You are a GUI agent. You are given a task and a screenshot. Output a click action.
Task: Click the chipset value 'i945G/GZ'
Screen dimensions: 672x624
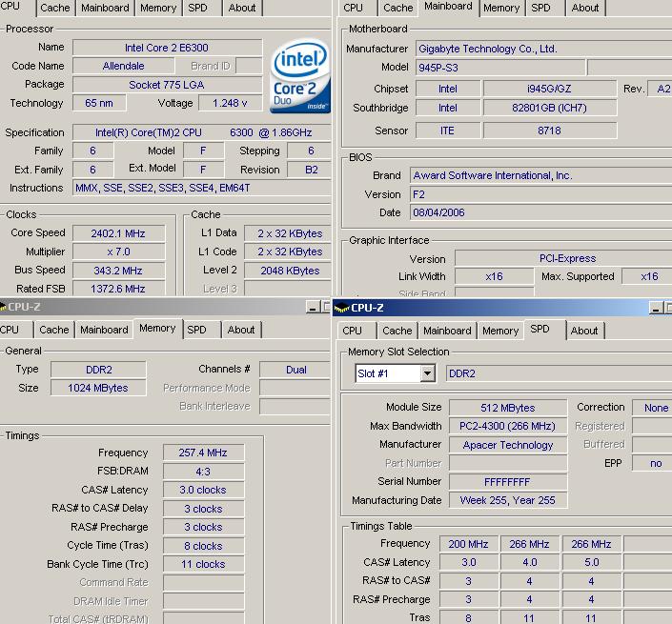click(x=550, y=90)
